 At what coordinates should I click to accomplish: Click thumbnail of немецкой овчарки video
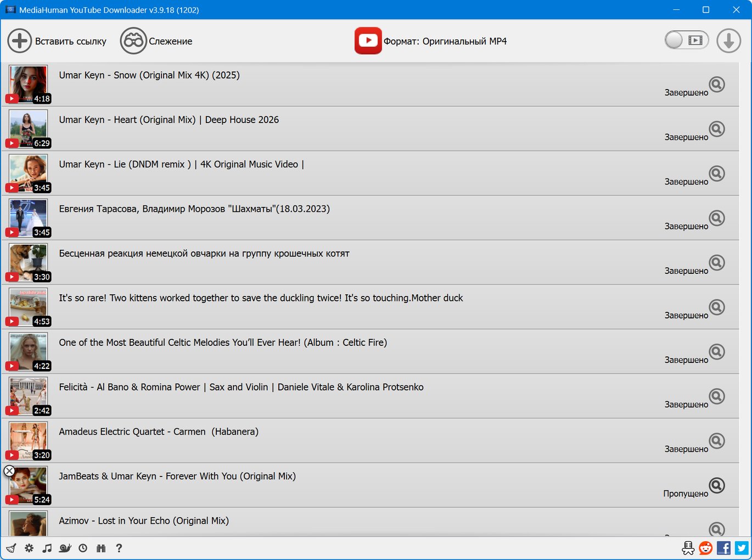(29, 262)
